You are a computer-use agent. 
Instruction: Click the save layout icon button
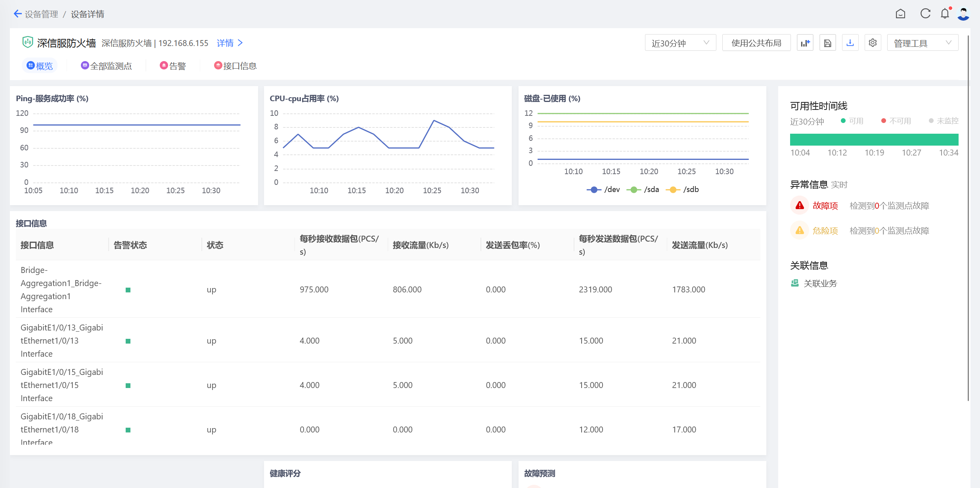[827, 43]
